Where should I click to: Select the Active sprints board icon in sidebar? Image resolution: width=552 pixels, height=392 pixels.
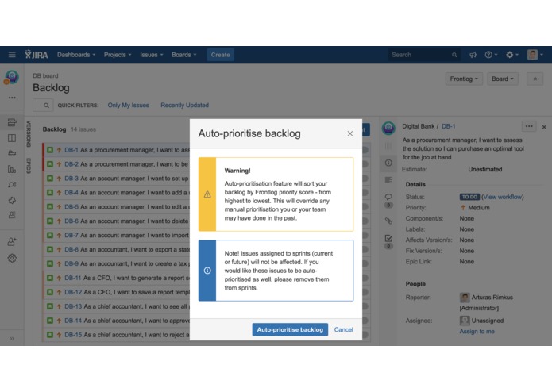(12, 138)
